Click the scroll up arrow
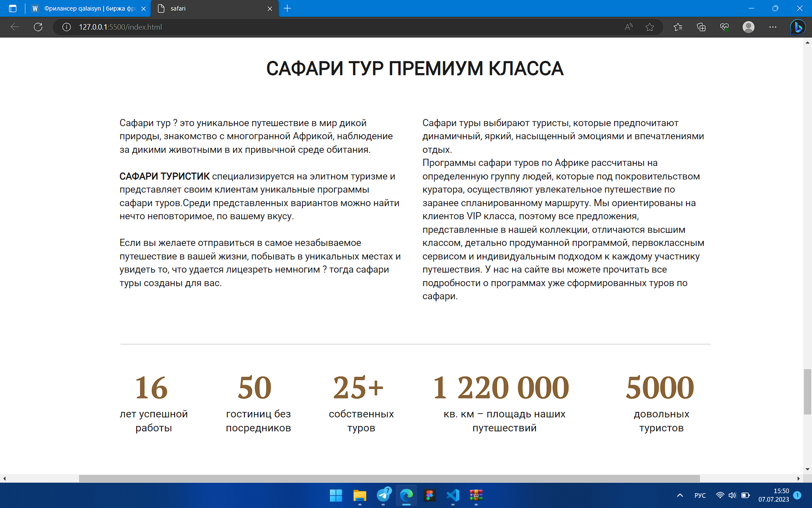The height and width of the screenshot is (508, 812). (x=807, y=42)
